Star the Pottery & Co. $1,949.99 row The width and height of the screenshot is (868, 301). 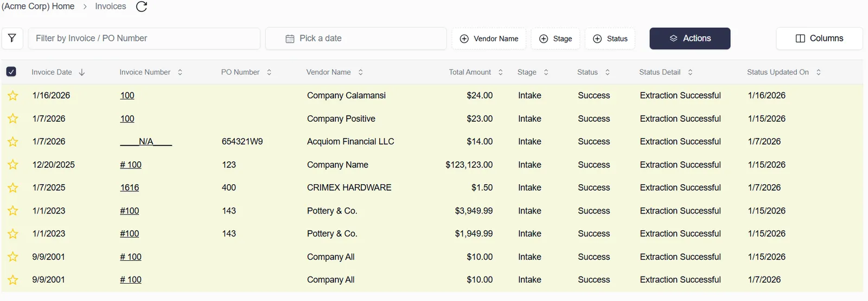click(x=13, y=234)
